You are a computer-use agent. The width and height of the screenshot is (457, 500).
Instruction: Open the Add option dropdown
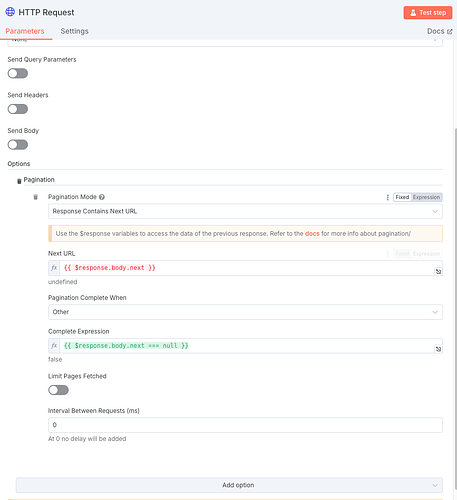(x=229, y=485)
